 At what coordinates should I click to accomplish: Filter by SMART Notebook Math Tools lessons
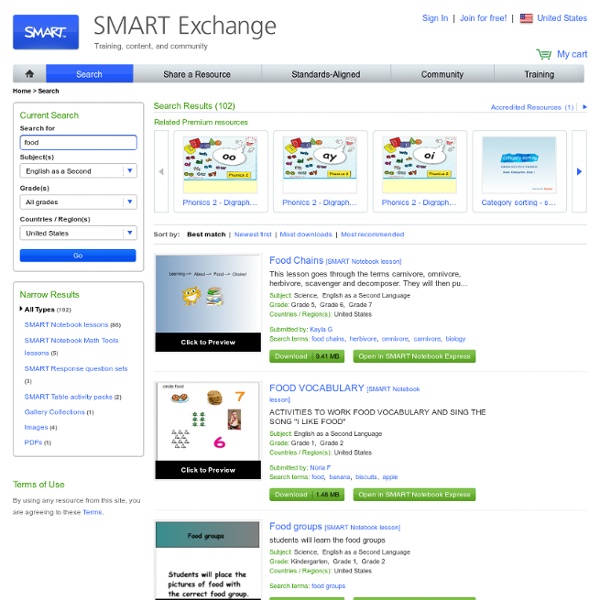pyautogui.click(x=71, y=346)
